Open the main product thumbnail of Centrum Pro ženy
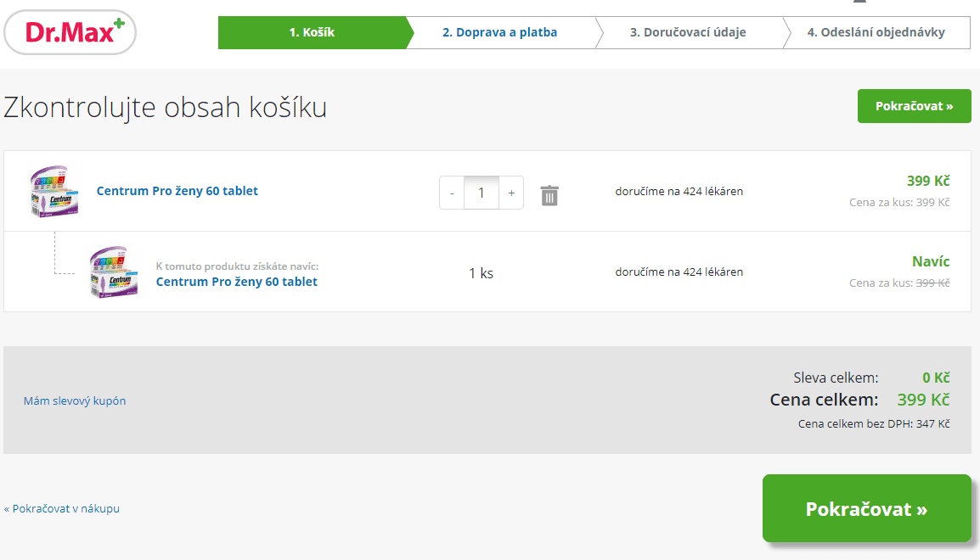The height and width of the screenshot is (560, 980). pyautogui.click(x=54, y=190)
